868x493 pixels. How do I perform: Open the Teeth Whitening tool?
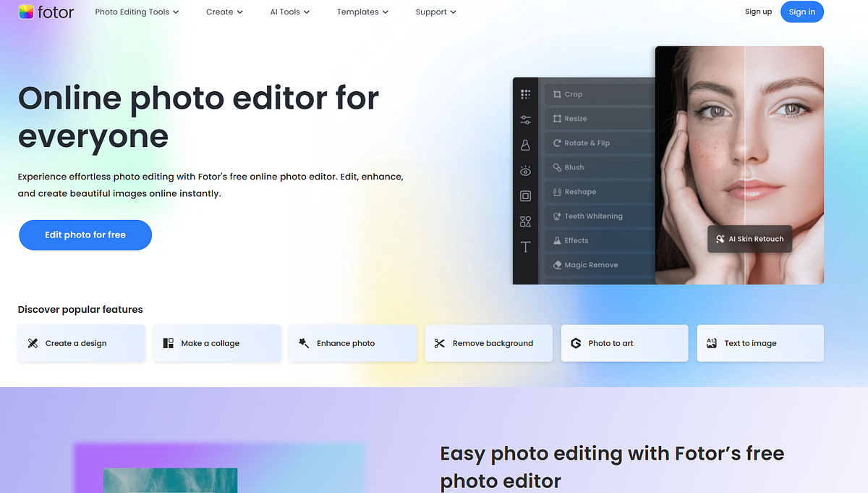[x=599, y=216]
